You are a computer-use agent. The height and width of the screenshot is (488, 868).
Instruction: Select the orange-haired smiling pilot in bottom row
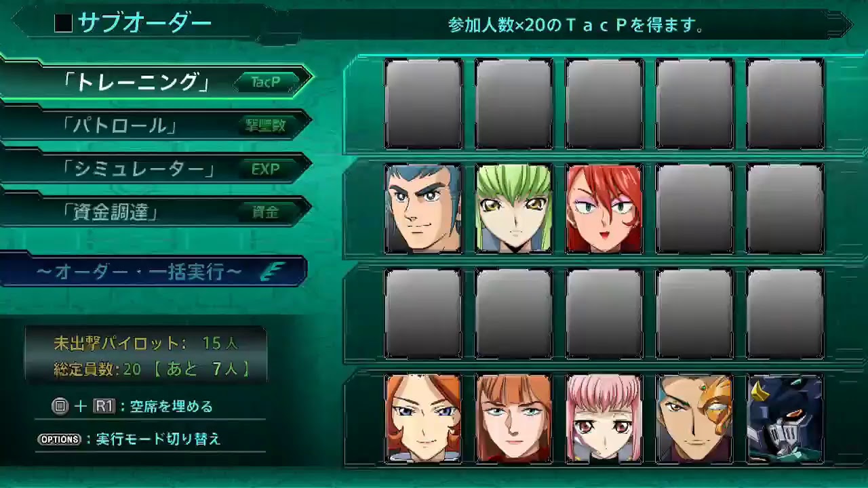pos(423,419)
